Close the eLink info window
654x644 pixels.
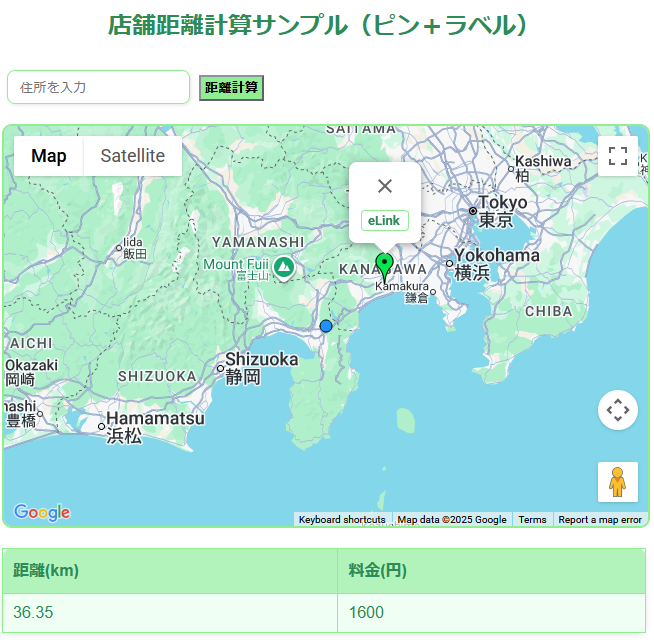[x=385, y=186]
